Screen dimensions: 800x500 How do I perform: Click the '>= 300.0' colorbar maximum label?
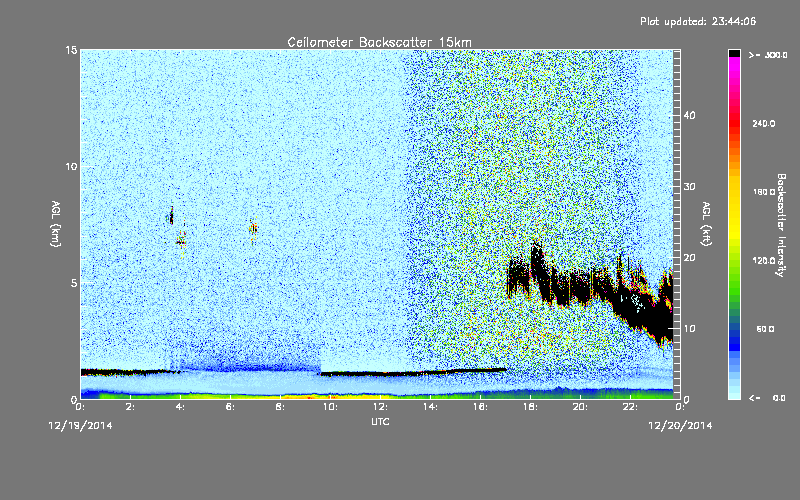tap(768, 55)
